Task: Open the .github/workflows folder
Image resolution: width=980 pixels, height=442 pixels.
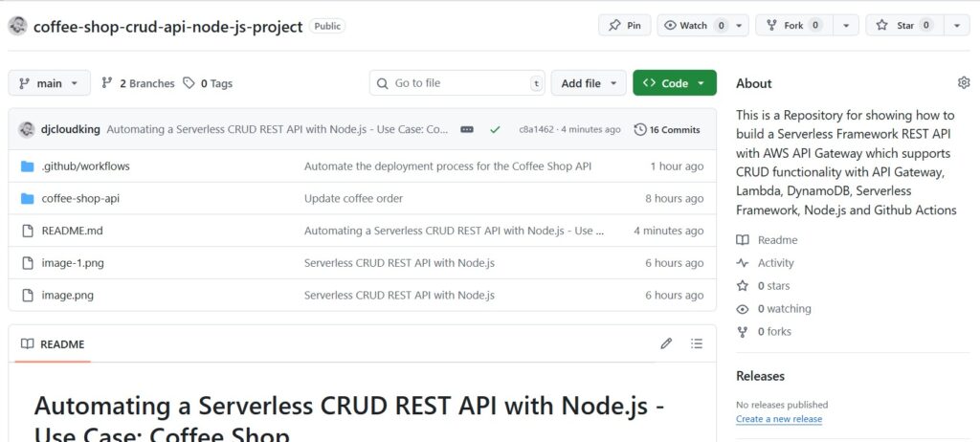Action: click(85, 166)
